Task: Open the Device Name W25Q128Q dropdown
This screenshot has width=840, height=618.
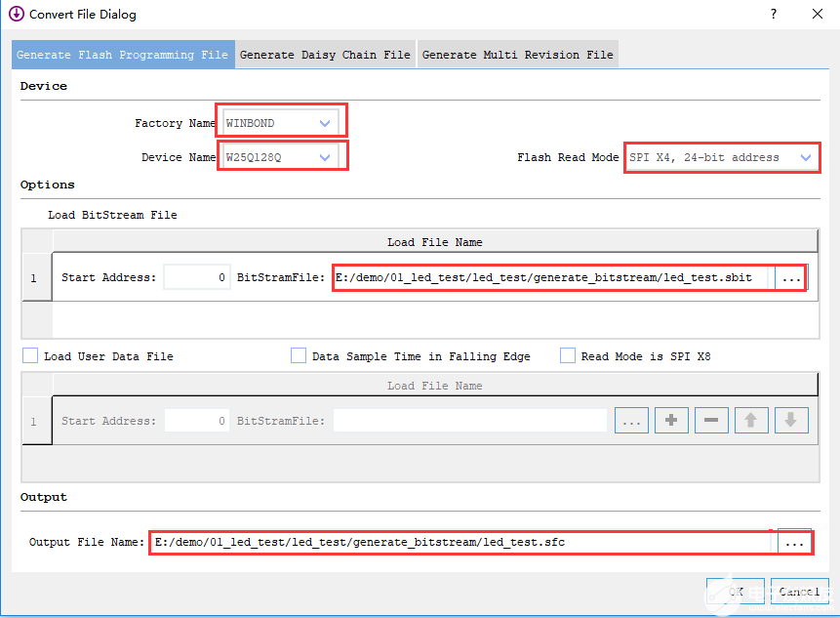Action: [281, 157]
